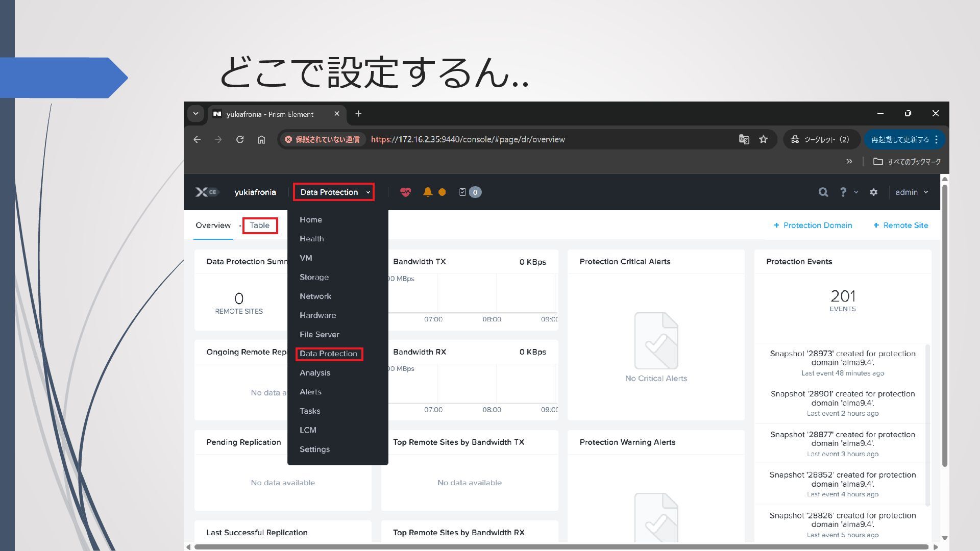Close the Prism Element tab

(337, 114)
